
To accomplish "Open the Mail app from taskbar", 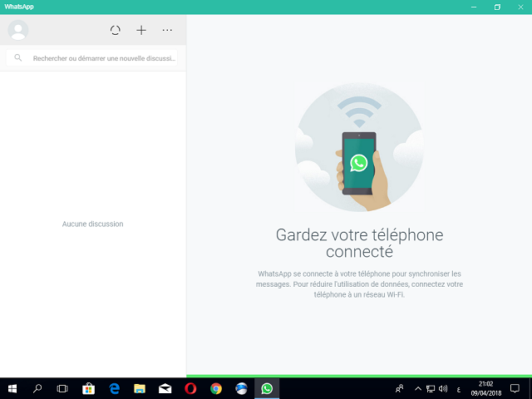I will coord(165,388).
